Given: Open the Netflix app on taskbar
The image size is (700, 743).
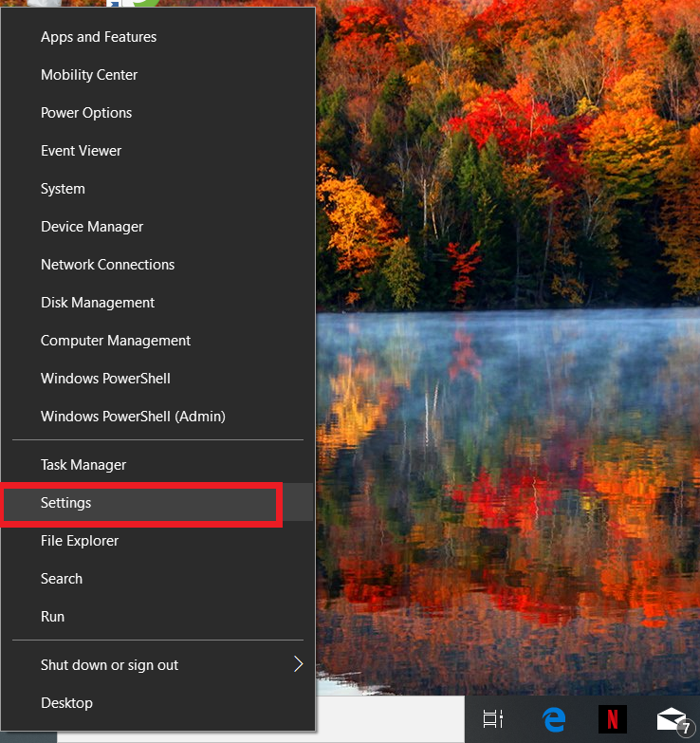Looking at the screenshot, I should coord(613,719).
